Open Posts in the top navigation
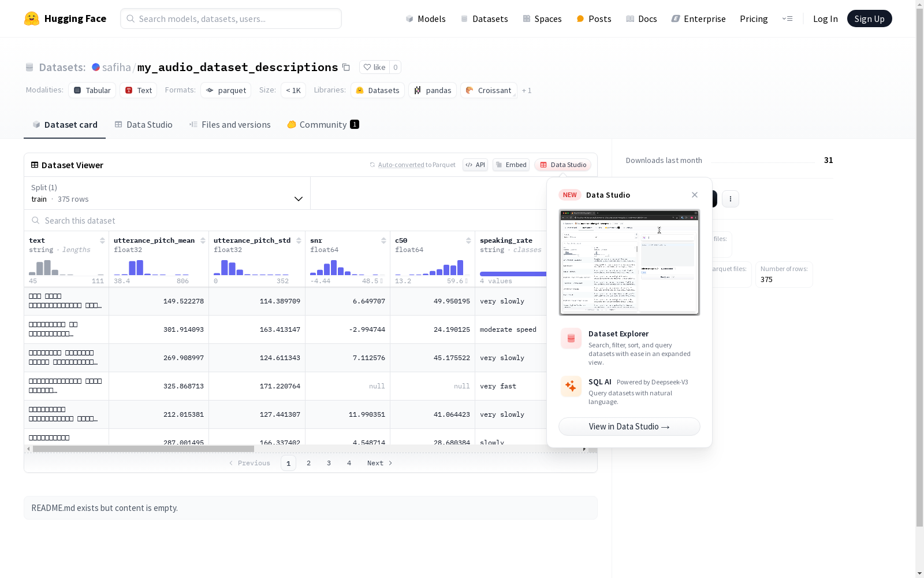This screenshot has height=578, width=924. [594, 18]
